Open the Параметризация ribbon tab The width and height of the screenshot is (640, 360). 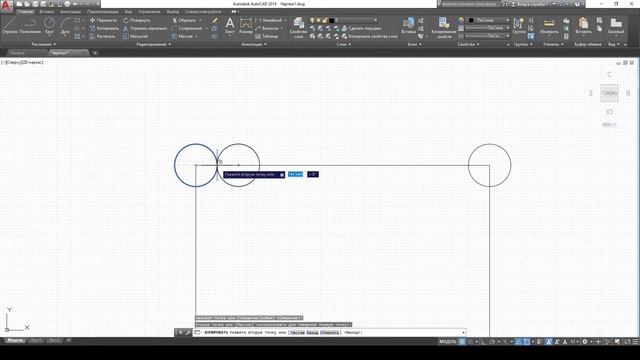(102, 12)
